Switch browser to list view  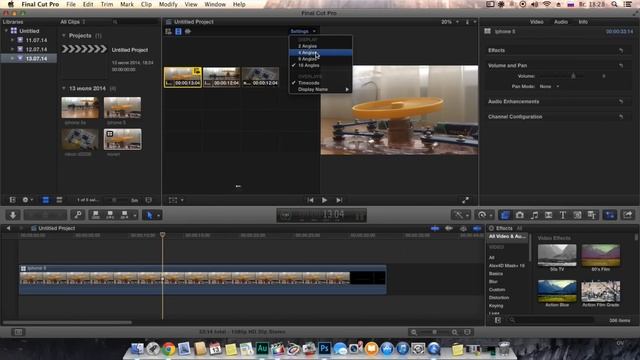(x=59, y=200)
